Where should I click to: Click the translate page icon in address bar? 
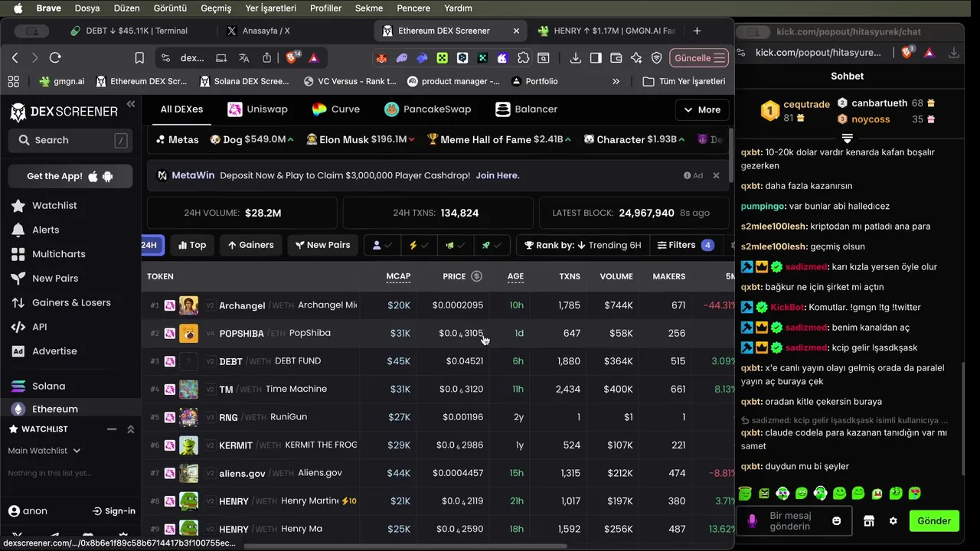click(243, 58)
